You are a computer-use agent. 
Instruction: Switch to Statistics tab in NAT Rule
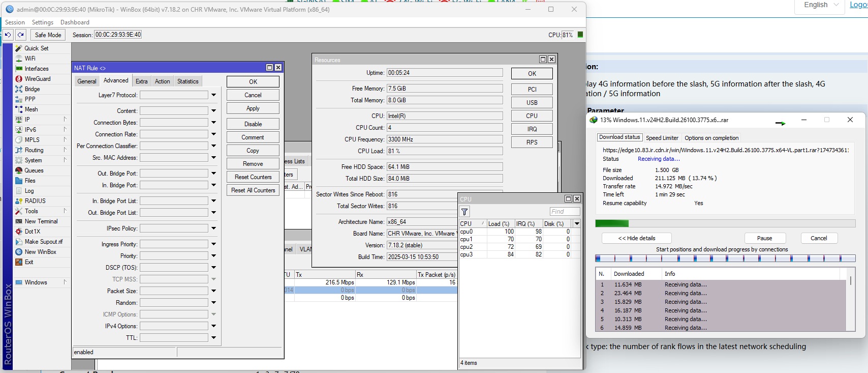click(x=188, y=81)
